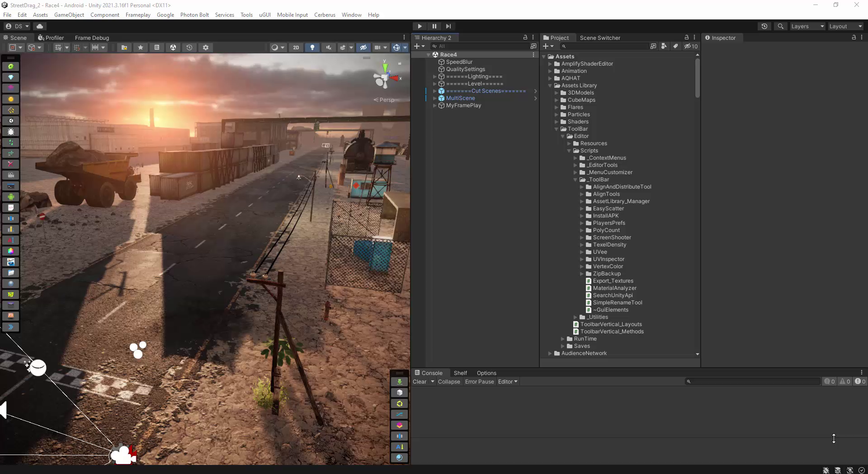Image resolution: width=868 pixels, height=474 pixels.
Task: Click the color wheel icon in the vertical toolbar
Action: tap(11, 251)
